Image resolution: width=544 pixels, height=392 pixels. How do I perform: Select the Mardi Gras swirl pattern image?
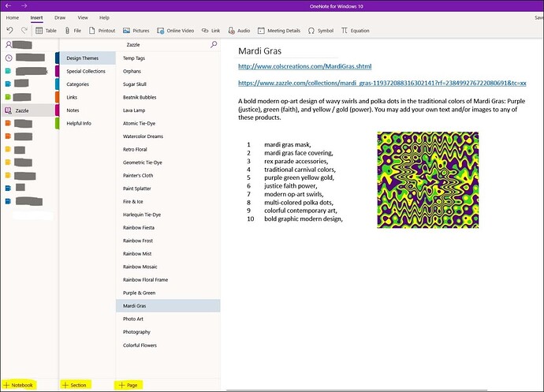tap(428, 180)
